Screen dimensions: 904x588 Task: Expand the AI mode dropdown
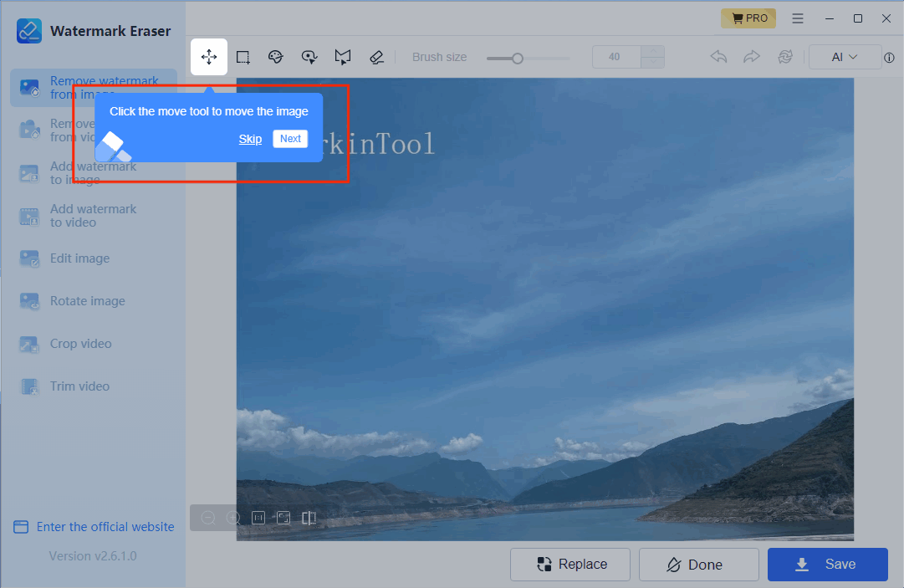(x=845, y=57)
